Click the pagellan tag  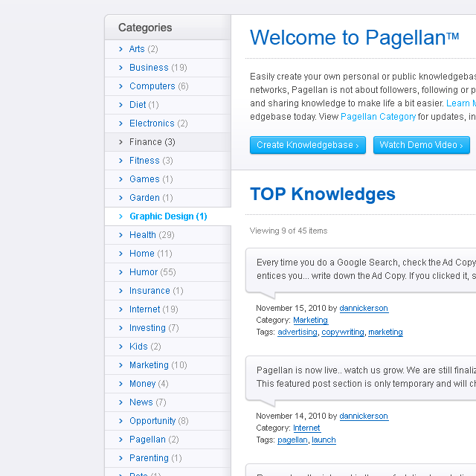(x=292, y=440)
